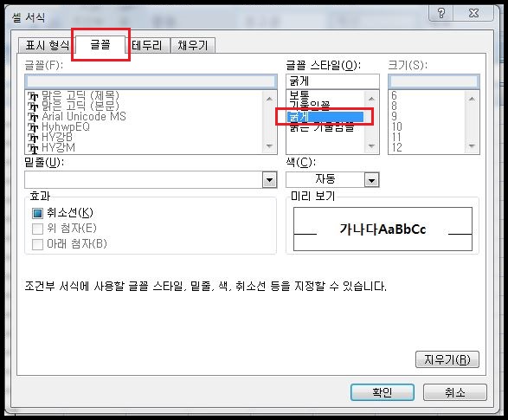Confirm with the 확인 button
Screen dimensions: 508x420
click(x=383, y=392)
